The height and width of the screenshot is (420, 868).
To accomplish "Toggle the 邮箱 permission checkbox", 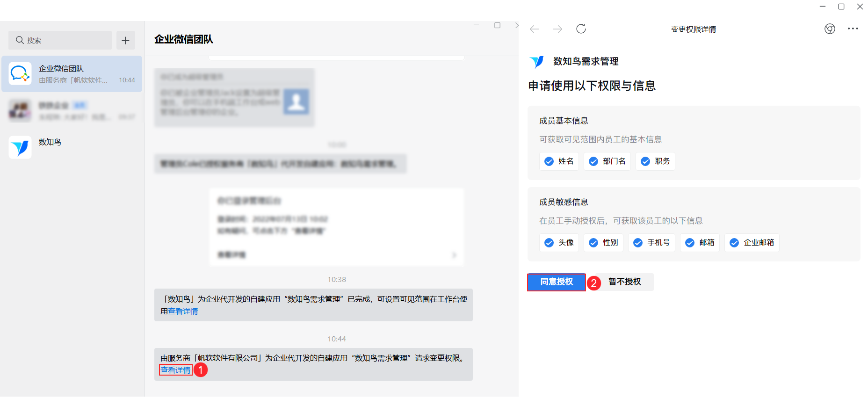I will (690, 243).
